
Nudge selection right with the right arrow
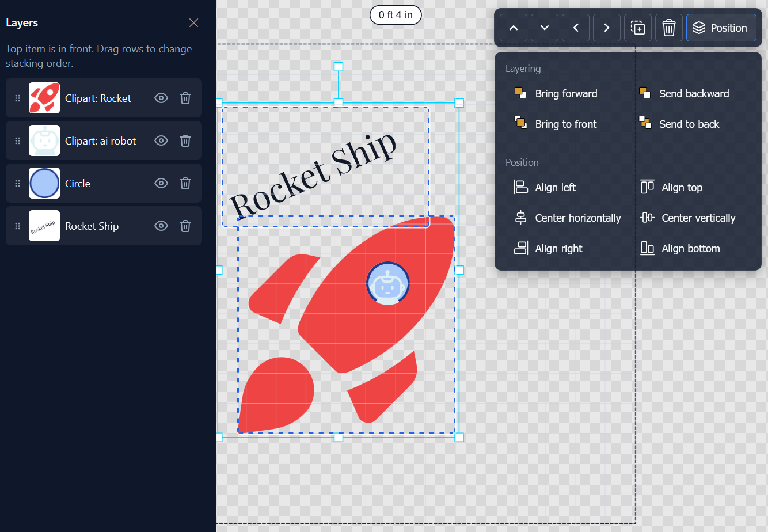pyautogui.click(x=607, y=28)
